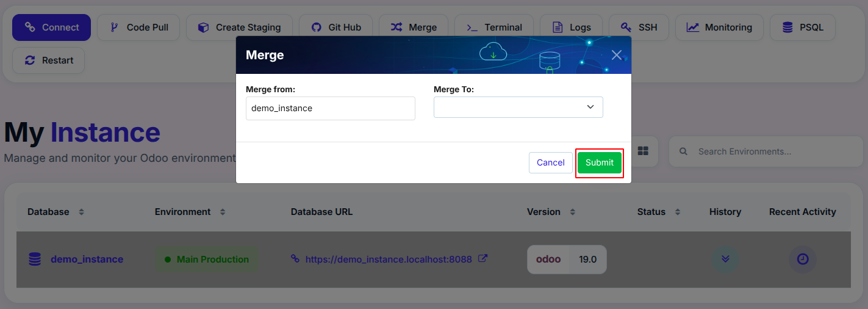This screenshot has height=309, width=868.
Task: Open the Logs viewer
Action: pos(572,27)
